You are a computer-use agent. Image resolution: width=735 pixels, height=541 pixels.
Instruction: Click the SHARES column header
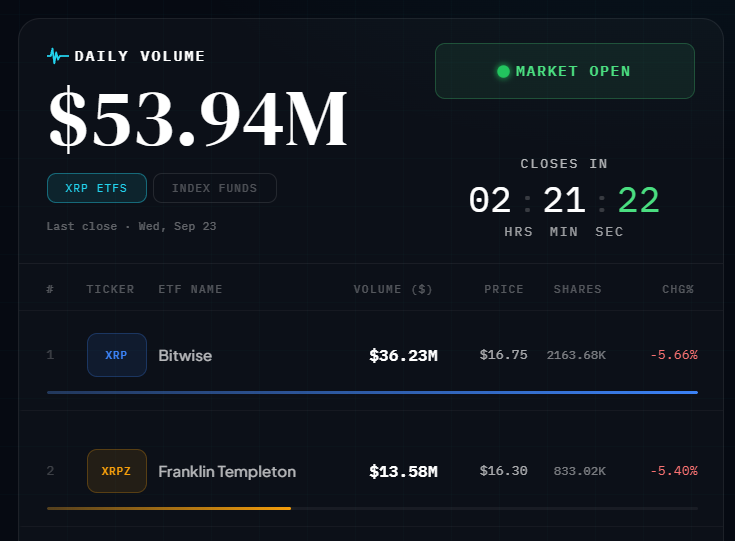click(x=578, y=289)
